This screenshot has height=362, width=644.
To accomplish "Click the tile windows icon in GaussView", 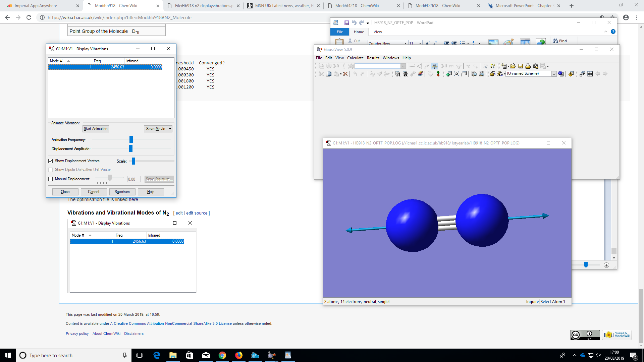I will point(590,74).
